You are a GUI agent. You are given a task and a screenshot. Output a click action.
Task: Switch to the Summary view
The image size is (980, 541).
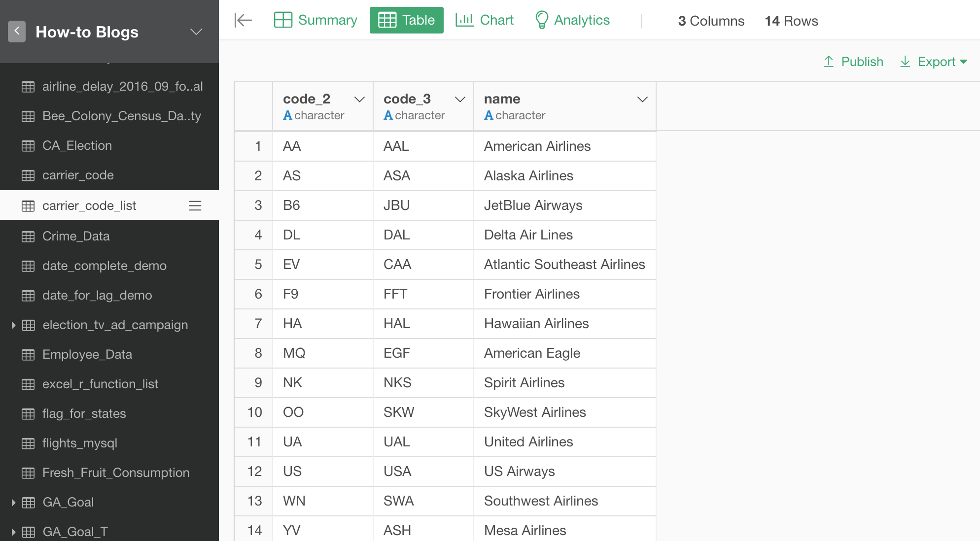(315, 20)
